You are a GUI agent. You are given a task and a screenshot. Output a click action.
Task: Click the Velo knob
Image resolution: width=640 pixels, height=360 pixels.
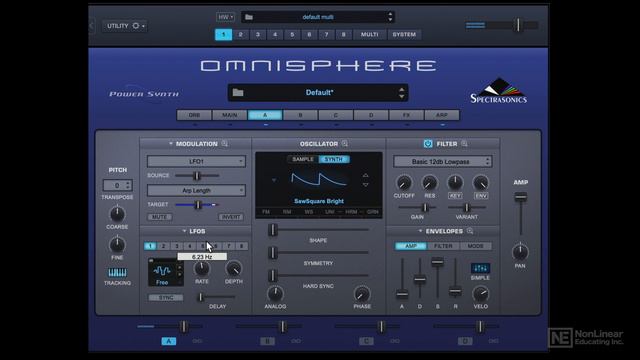pos(480,294)
